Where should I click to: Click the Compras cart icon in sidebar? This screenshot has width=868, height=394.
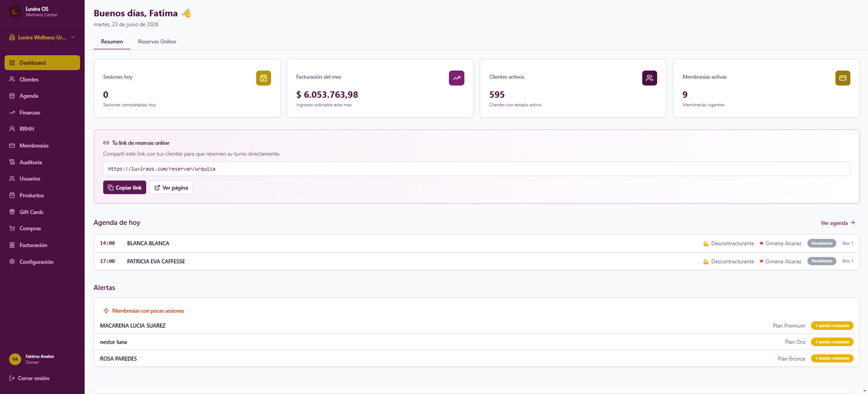(12, 229)
